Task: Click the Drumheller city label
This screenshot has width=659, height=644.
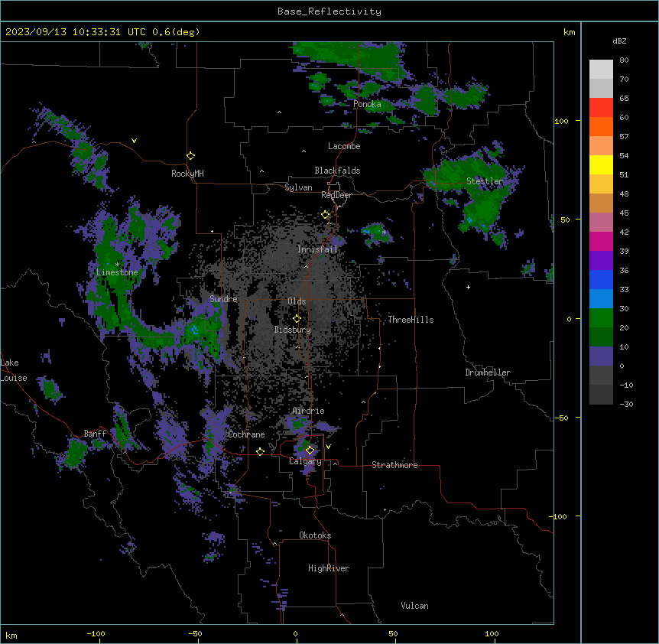Action: (488, 372)
